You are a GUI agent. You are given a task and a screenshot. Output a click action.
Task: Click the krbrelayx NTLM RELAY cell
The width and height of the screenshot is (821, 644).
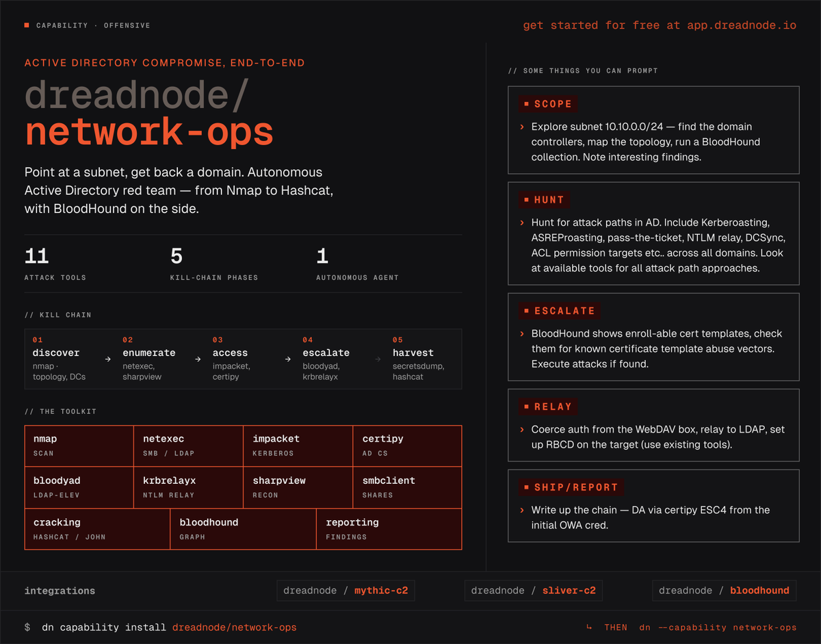click(x=188, y=487)
